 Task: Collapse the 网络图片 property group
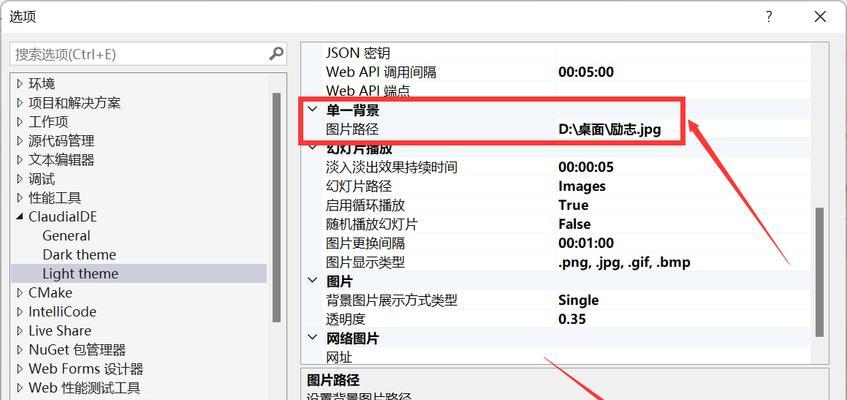[312, 338]
